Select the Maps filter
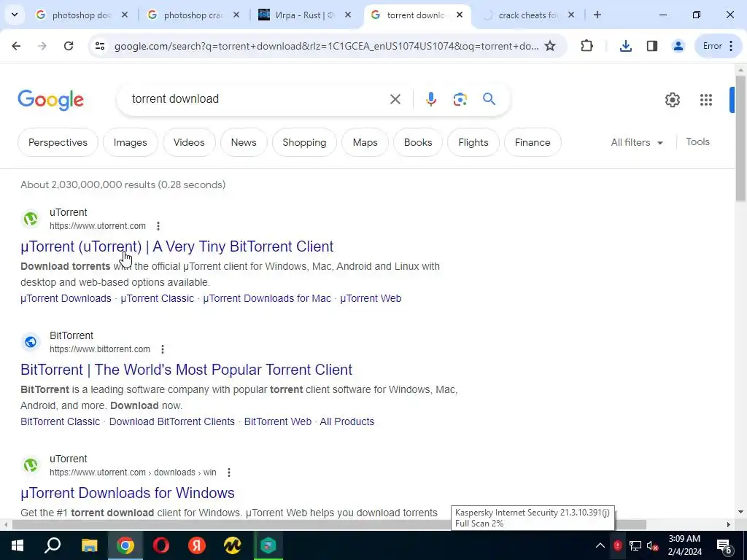 point(365,142)
